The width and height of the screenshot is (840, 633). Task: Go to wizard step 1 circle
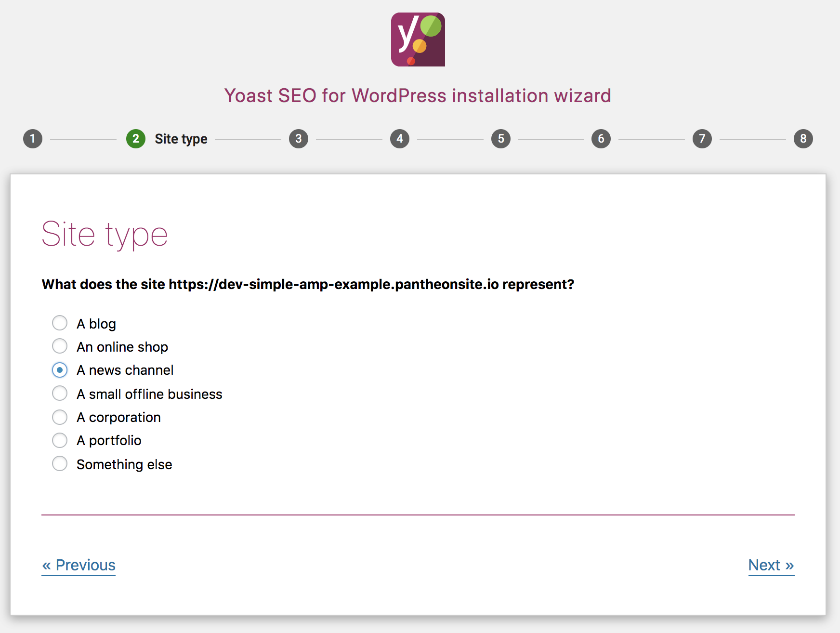33,139
